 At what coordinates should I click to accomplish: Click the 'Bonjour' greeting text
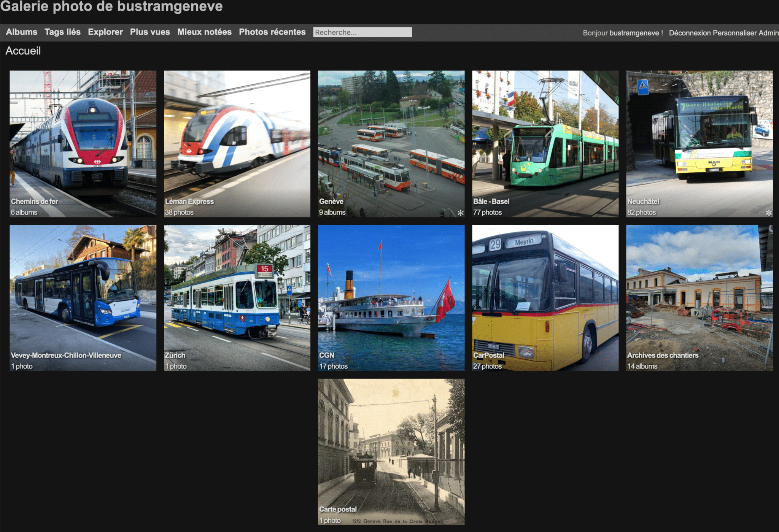pyautogui.click(x=595, y=33)
